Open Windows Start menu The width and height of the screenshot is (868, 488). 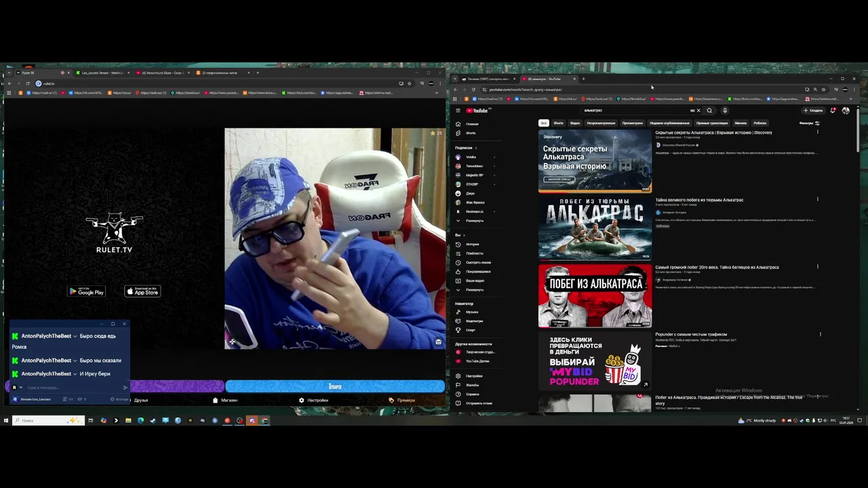(x=5, y=420)
